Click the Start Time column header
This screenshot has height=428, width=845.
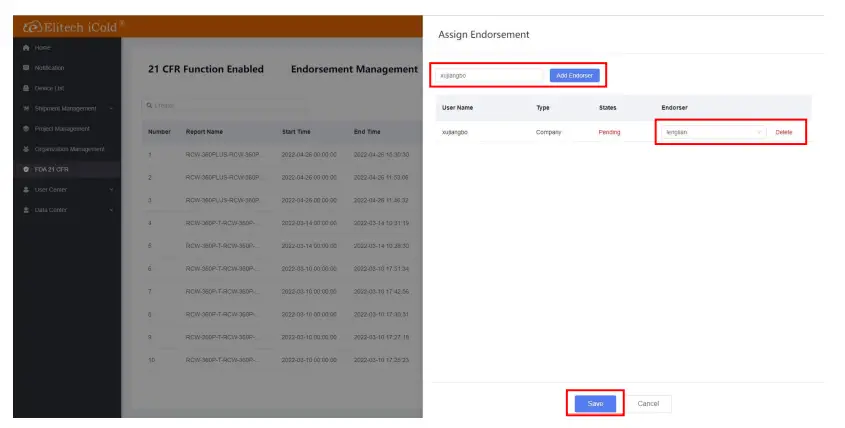click(296, 132)
